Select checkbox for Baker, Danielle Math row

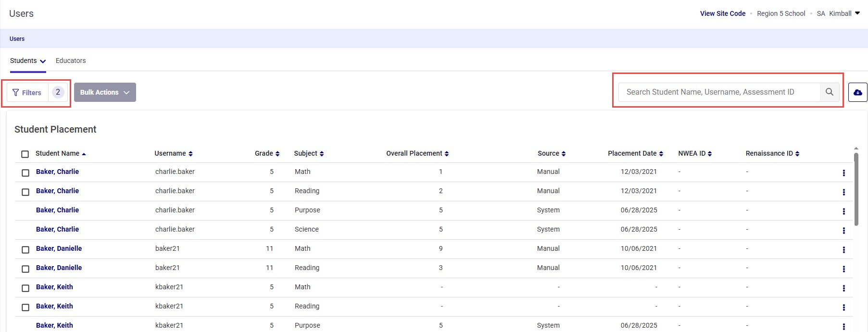point(25,250)
